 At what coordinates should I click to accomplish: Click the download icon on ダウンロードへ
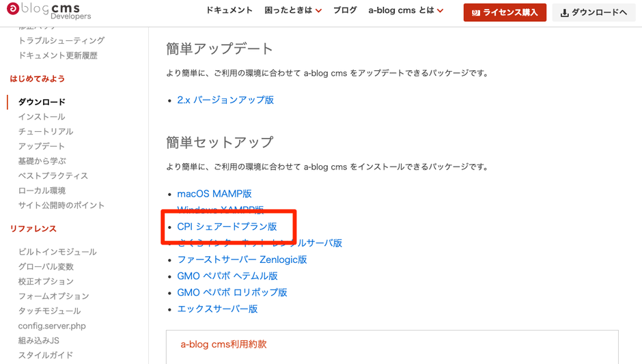(565, 13)
